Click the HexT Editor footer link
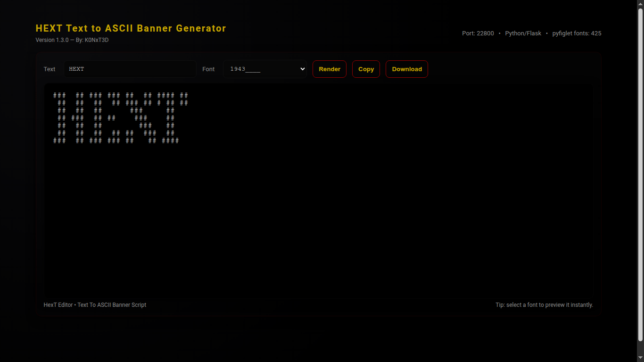The image size is (644, 362). 58,305
